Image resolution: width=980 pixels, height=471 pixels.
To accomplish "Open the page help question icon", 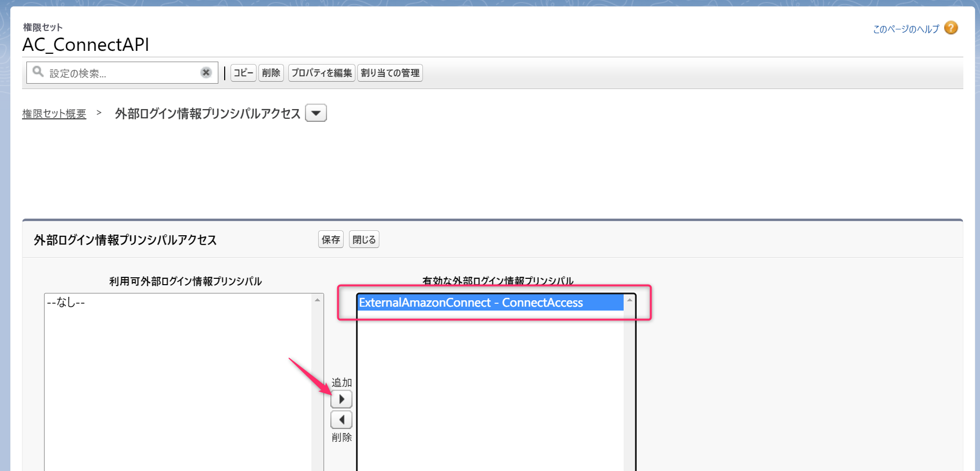I will 951,28.
